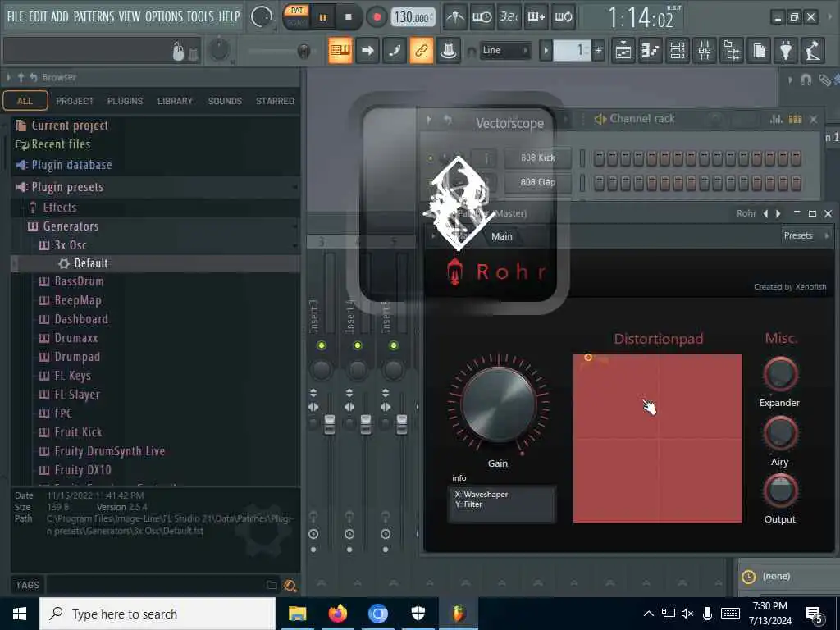This screenshot has width=840, height=630.
Task: Click the search magnifier icon in Browser
Action: [x=290, y=586]
